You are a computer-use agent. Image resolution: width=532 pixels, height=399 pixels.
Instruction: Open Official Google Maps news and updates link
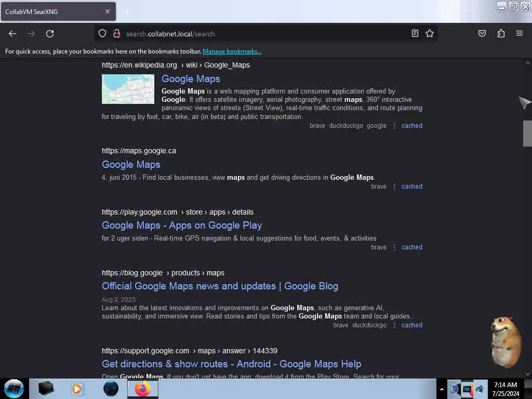[x=220, y=286]
